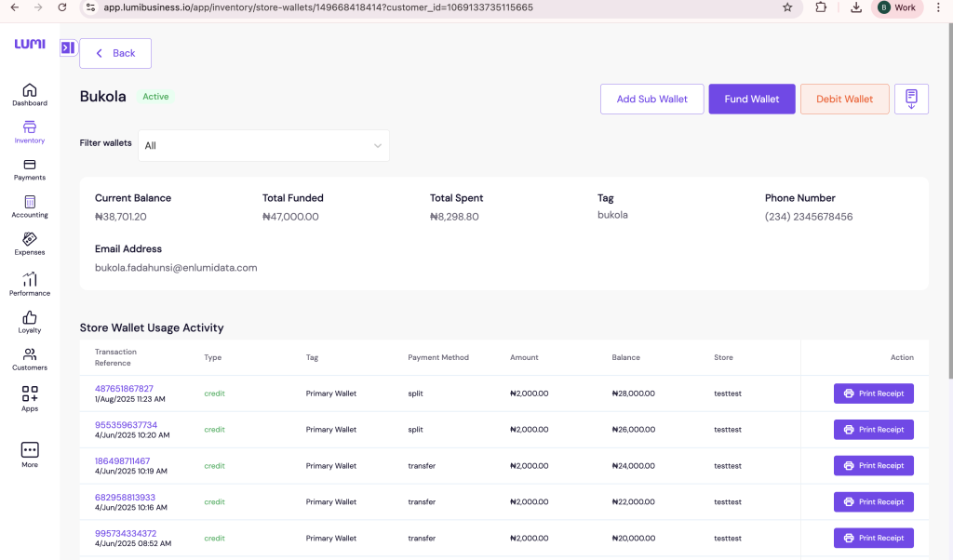Open the Apps grid icon

[x=30, y=394]
